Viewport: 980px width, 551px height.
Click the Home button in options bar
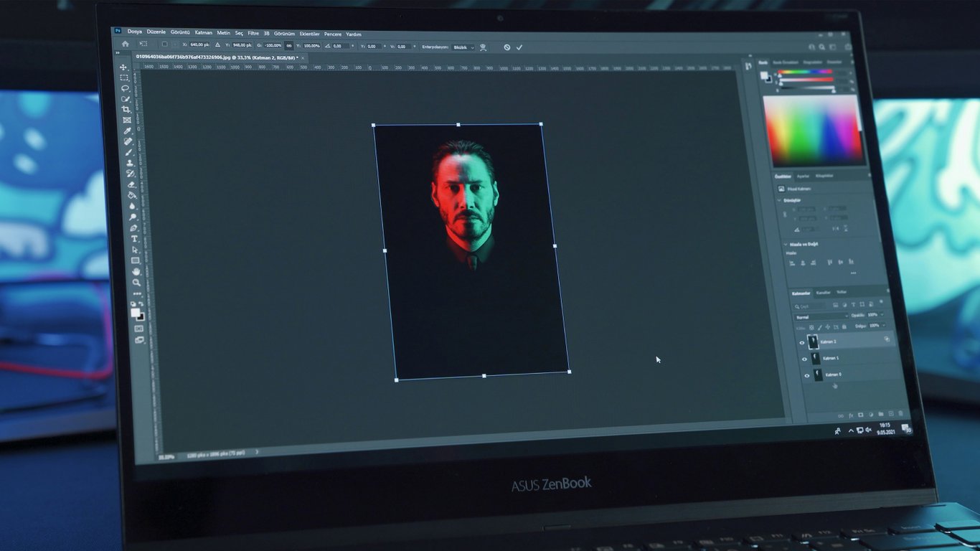(x=126, y=44)
